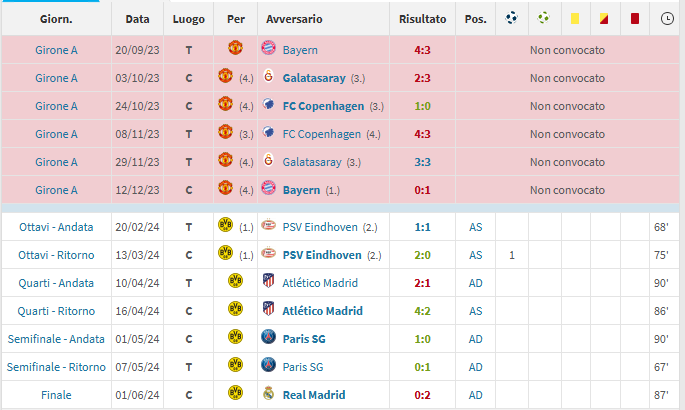Click the red card header icon

pyautogui.click(x=635, y=19)
